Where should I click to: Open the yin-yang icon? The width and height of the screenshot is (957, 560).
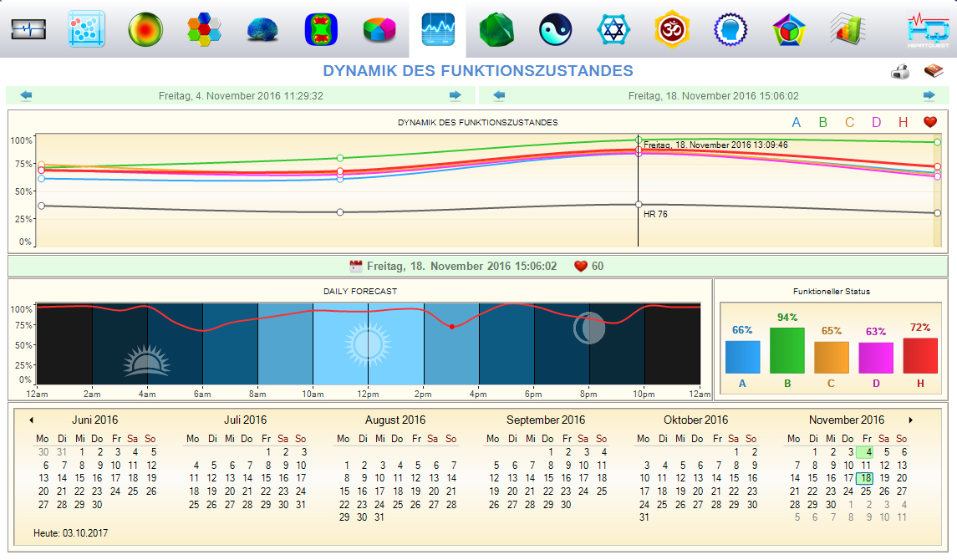click(556, 29)
